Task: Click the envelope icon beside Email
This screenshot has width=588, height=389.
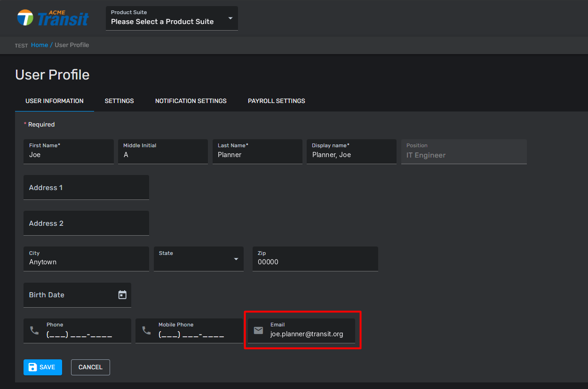Action: tap(258, 331)
